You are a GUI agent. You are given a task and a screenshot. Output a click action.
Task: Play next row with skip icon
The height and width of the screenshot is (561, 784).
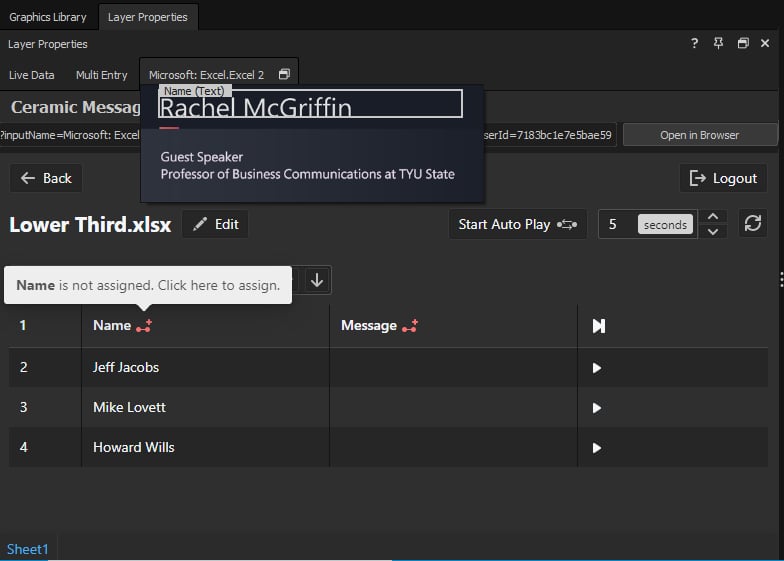(598, 326)
